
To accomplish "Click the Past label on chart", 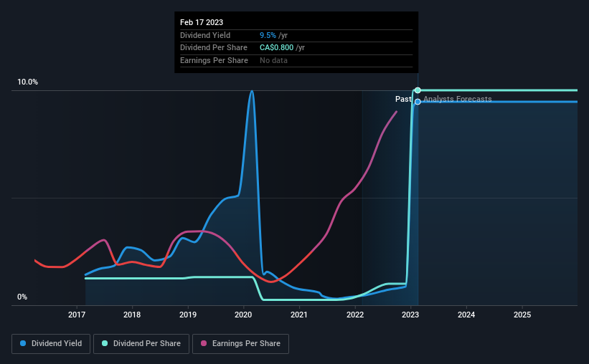I will (403, 99).
